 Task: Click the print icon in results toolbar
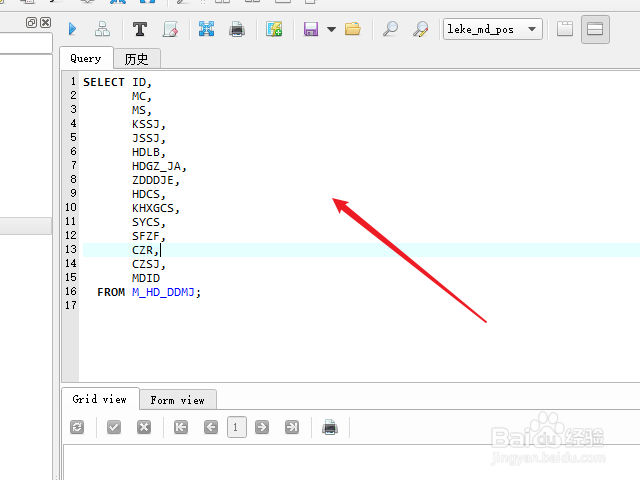330,427
